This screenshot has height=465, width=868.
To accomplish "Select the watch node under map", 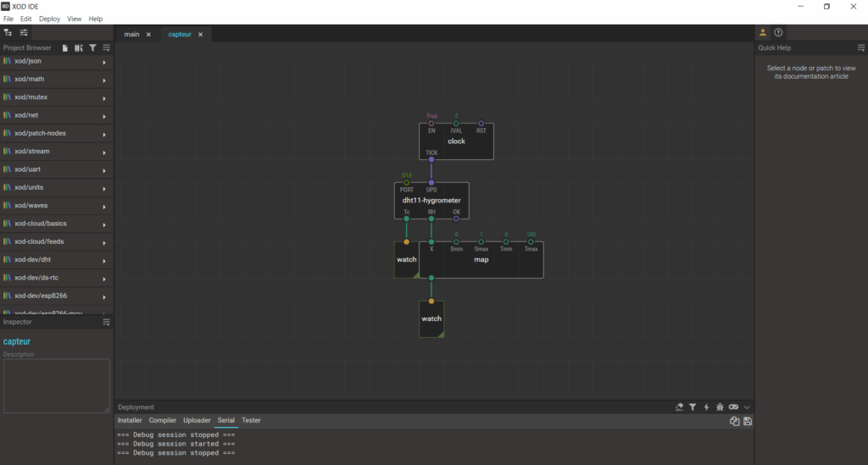I will pos(431,319).
